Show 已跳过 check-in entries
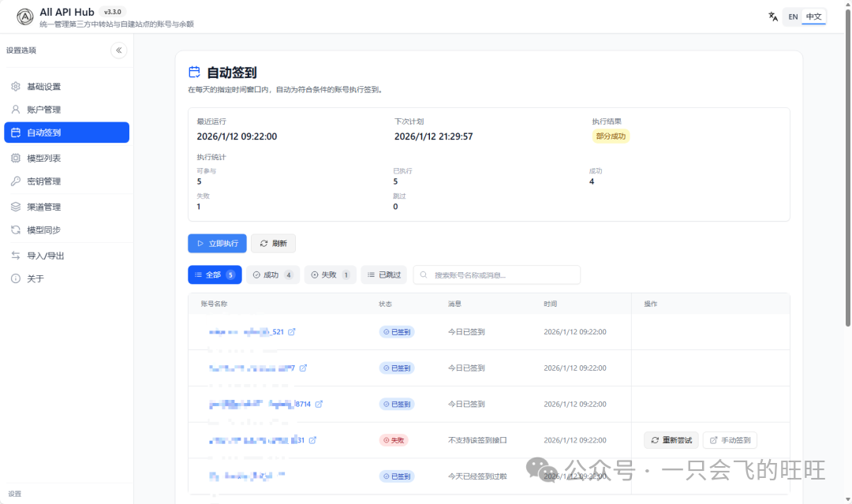This screenshot has width=852, height=504. tap(383, 274)
